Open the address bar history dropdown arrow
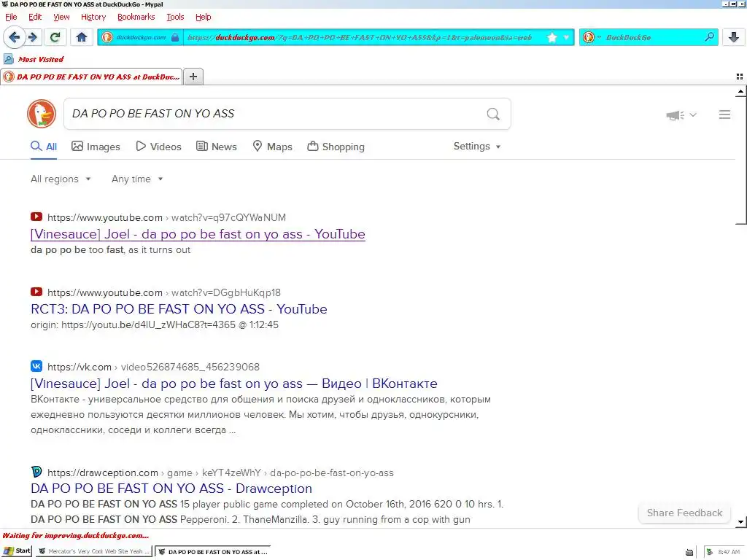 click(x=566, y=37)
